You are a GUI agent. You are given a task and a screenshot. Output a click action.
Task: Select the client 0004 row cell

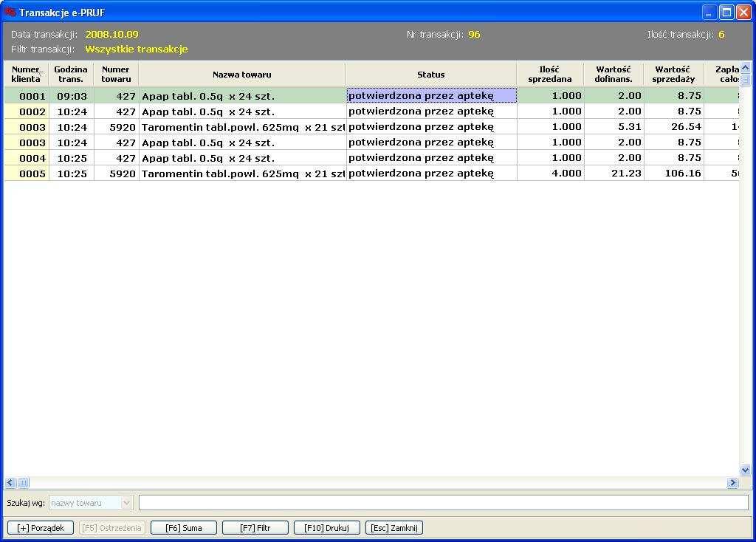(27, 158)
